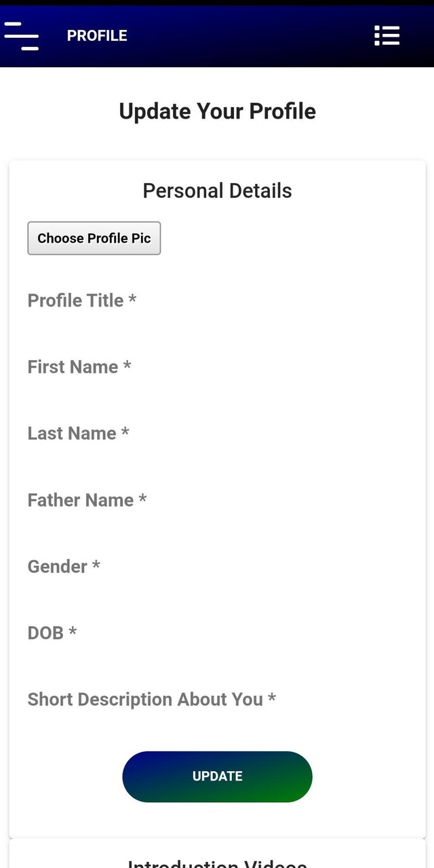Click the Profile Title required asterisk
This screenshot has width=434, height=868.
point(132,300)
